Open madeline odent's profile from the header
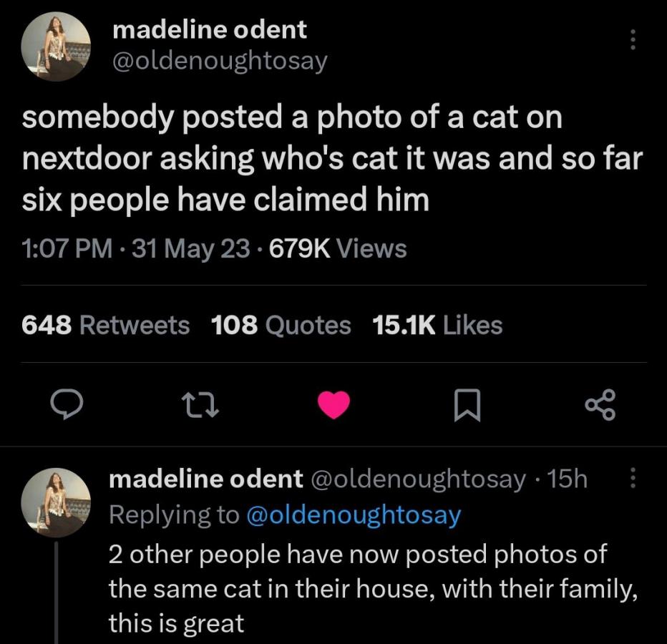Screen dimensions: 667x644 point(209,30)
